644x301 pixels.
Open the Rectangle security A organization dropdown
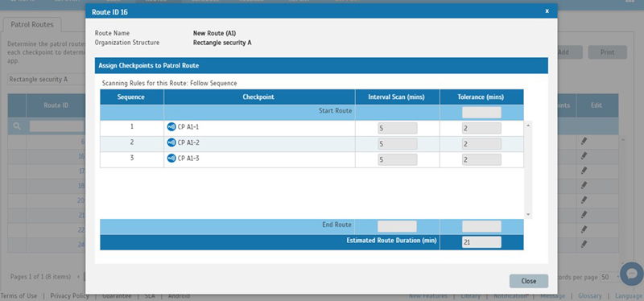point(46,79)
